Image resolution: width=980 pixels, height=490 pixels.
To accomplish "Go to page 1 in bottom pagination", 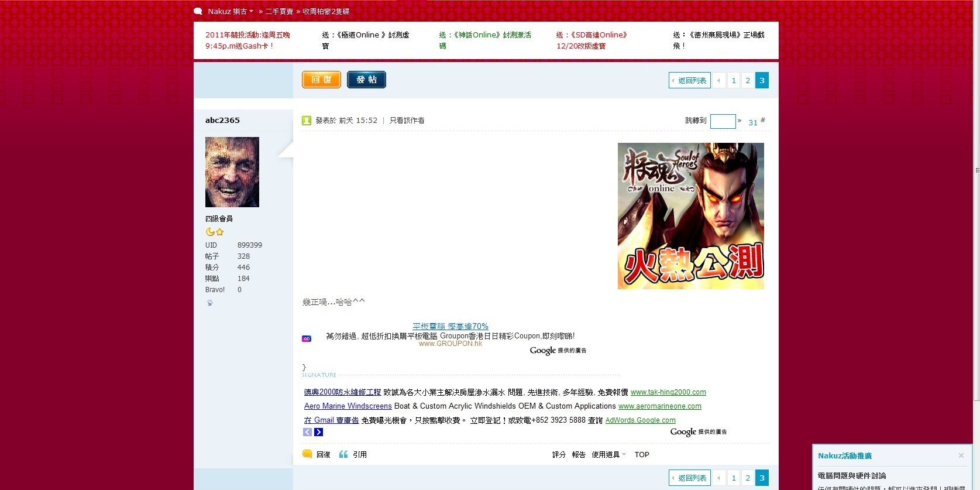I will tap(734, 478).
